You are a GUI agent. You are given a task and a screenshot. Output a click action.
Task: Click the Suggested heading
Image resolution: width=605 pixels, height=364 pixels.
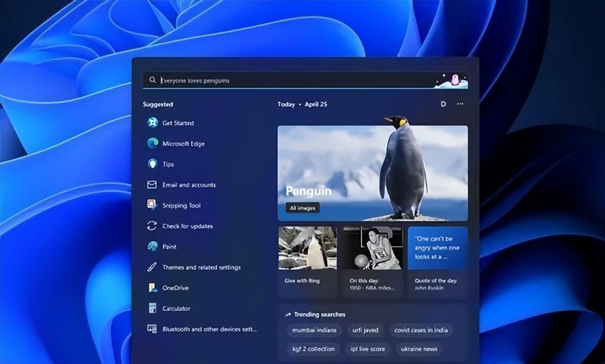point(158,104)
